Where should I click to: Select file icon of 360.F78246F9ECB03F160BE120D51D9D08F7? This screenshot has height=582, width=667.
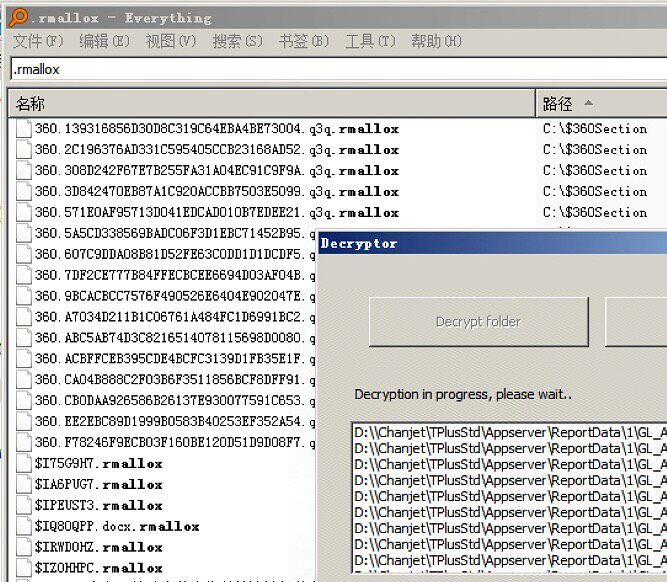(x=24, y=442)
